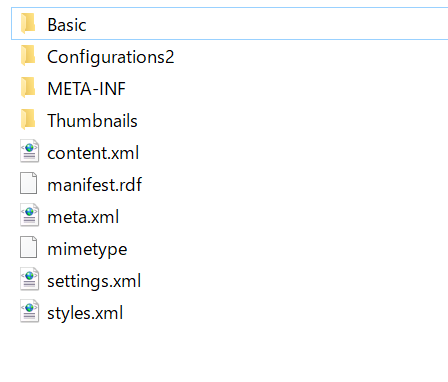Click the Configurations2 folder icon
This screenshot has height=382, width=448.
click(28, 55)
